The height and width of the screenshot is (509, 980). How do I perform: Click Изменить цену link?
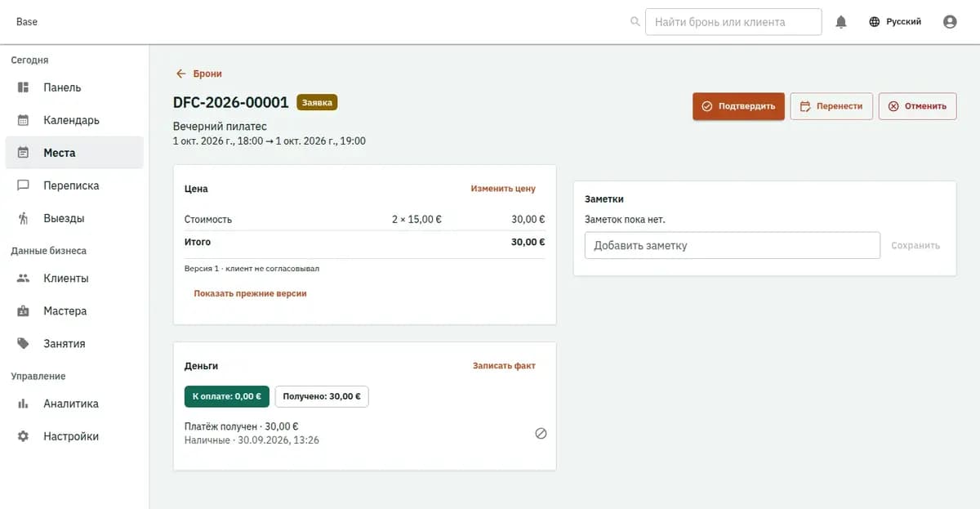pyautogui.click(x=503, y=189)
